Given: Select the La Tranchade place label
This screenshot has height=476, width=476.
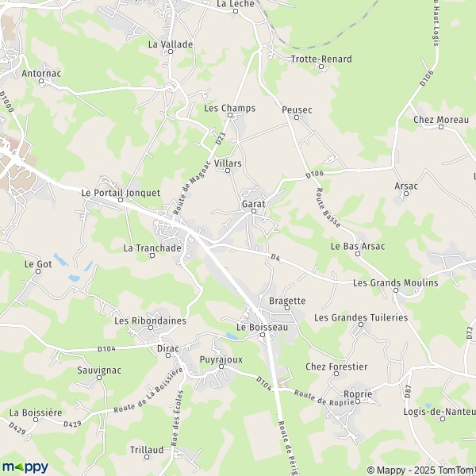Looking at the screenshot, I should pyautogui.click(x=152, y=248).
